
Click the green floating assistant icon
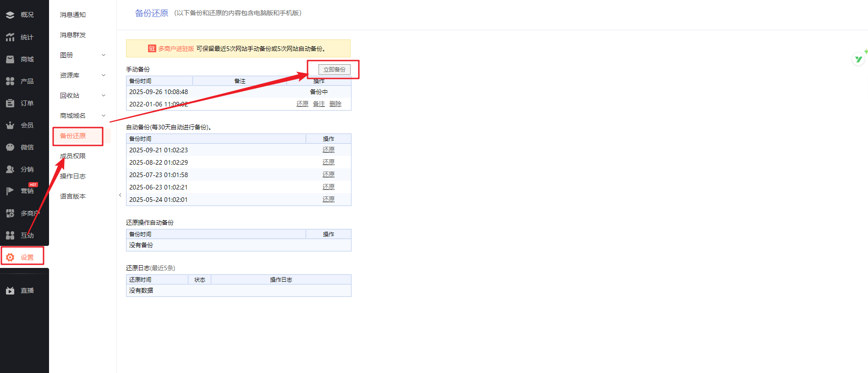(858, 59)
